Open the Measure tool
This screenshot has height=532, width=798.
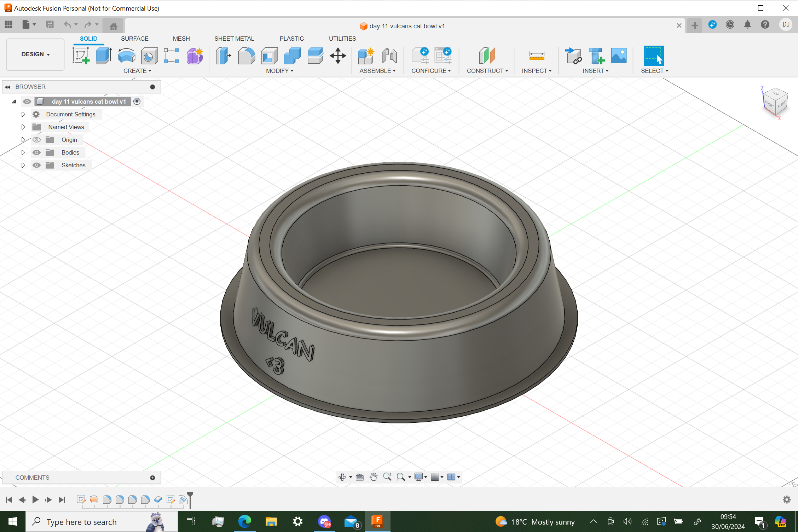(x=536, y=56)
